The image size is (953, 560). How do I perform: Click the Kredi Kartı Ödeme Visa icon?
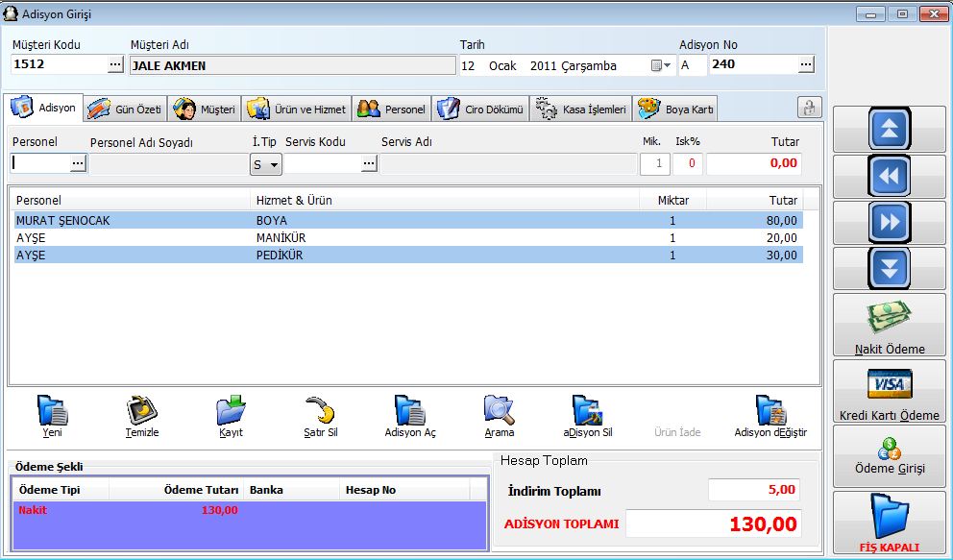point(890,383)
